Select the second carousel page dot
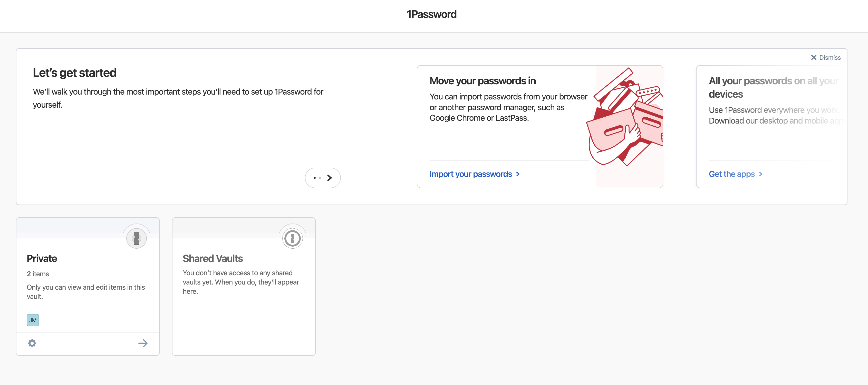The image size is (868, 385). [320, 178]
